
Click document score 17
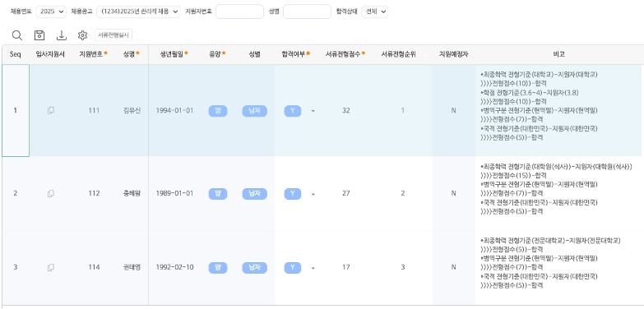coord(345,268)
